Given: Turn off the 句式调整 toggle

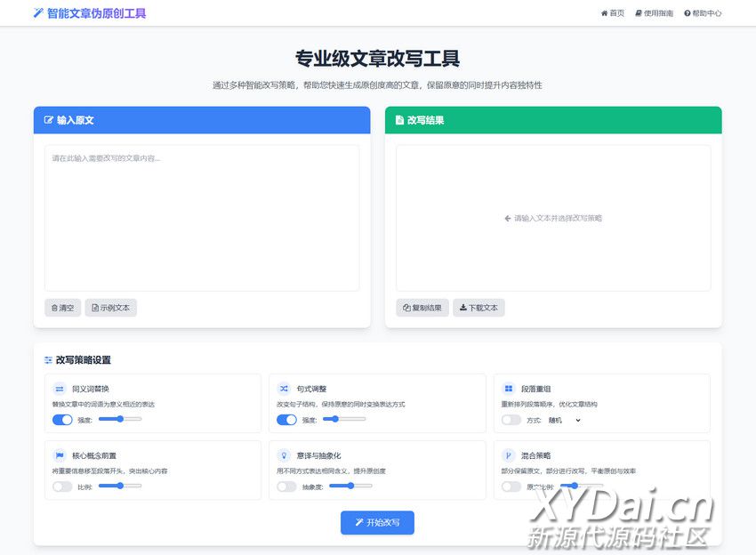Looking at the screenshot, I should (286, 420).
